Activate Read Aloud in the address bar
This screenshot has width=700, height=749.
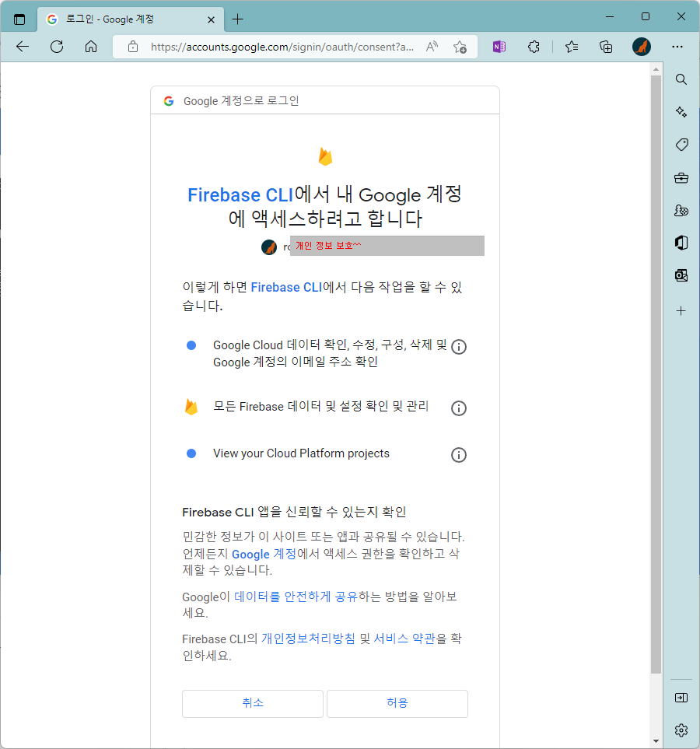[432, 47]
